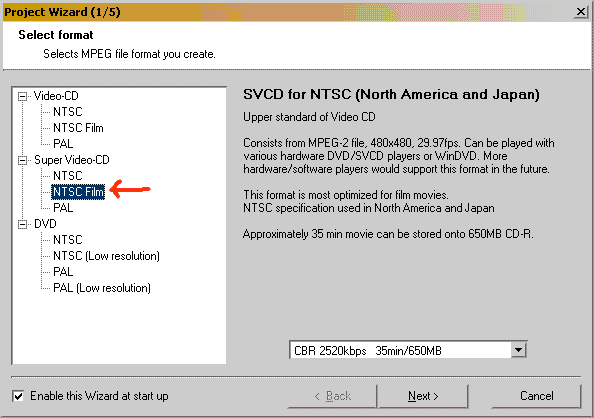This screenshot has width=594, height=418.
Task: Toggle Enable this Wizard at start up checkbox
Action: tap(18, 396)
